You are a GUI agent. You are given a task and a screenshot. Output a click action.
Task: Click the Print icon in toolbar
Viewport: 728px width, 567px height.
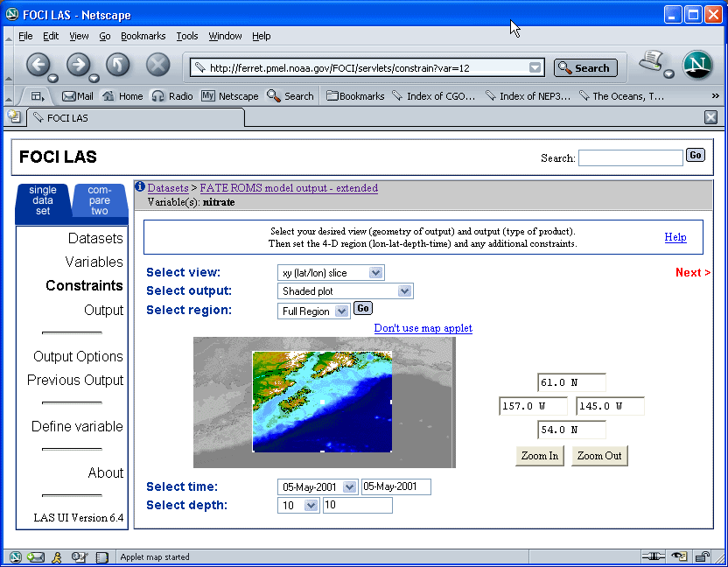[651, 62]
